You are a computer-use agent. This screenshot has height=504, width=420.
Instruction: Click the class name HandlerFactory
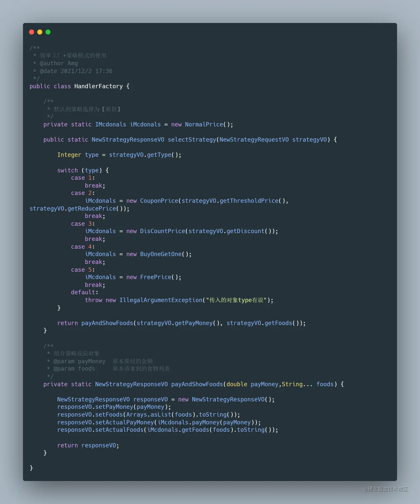98,86
